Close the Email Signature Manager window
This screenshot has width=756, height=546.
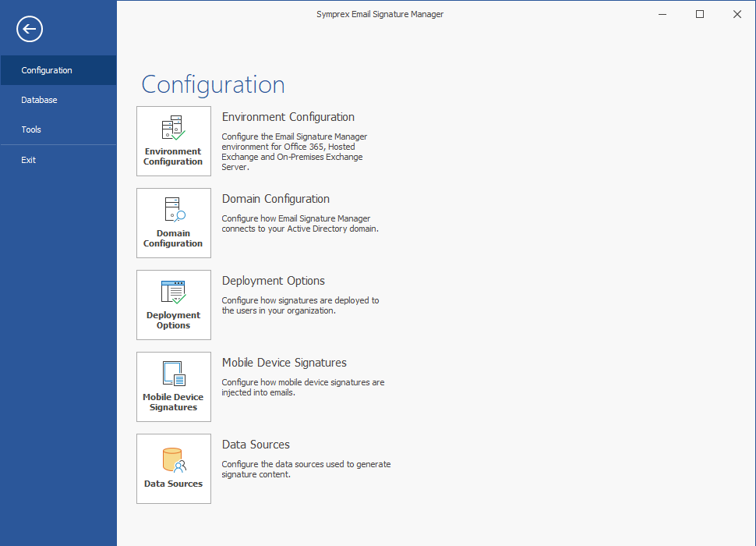coord(737,15)
